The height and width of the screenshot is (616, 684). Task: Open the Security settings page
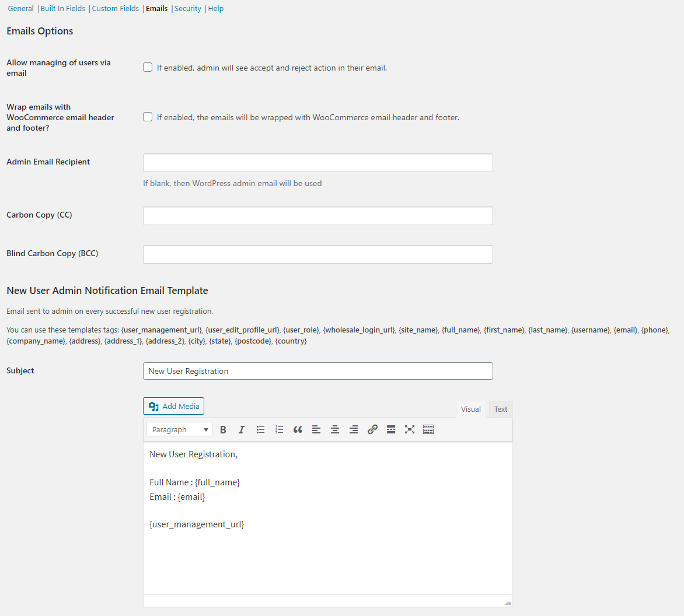coord(188,8)
